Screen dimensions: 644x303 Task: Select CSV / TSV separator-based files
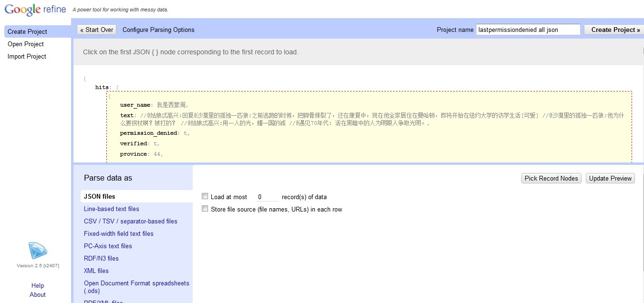(x=131, y=221)
